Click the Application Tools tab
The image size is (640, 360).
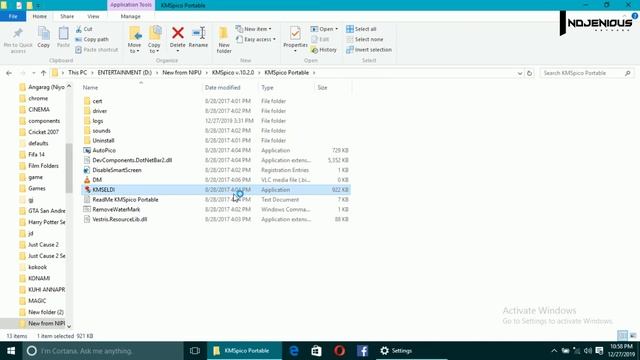(x=131, y=5)
